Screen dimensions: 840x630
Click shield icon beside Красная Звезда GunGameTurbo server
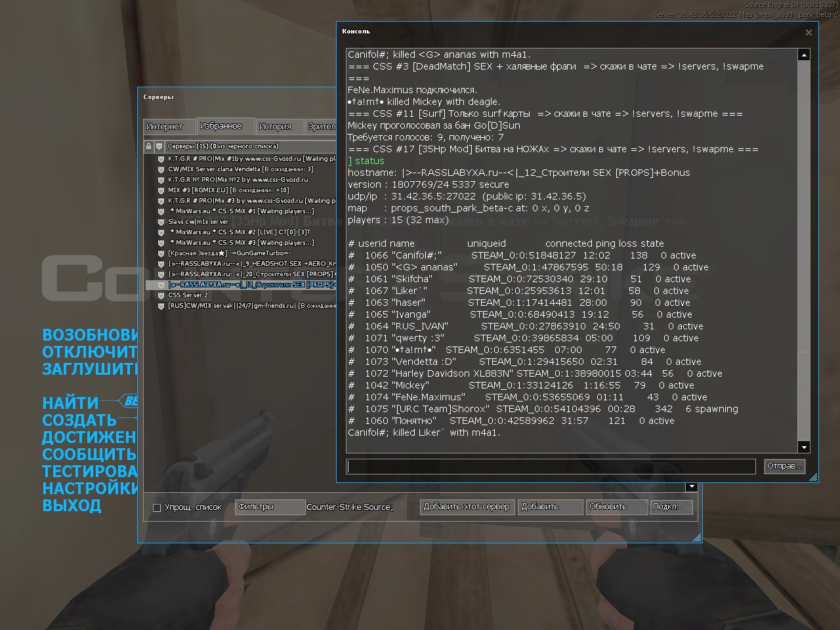coord(161,253)
